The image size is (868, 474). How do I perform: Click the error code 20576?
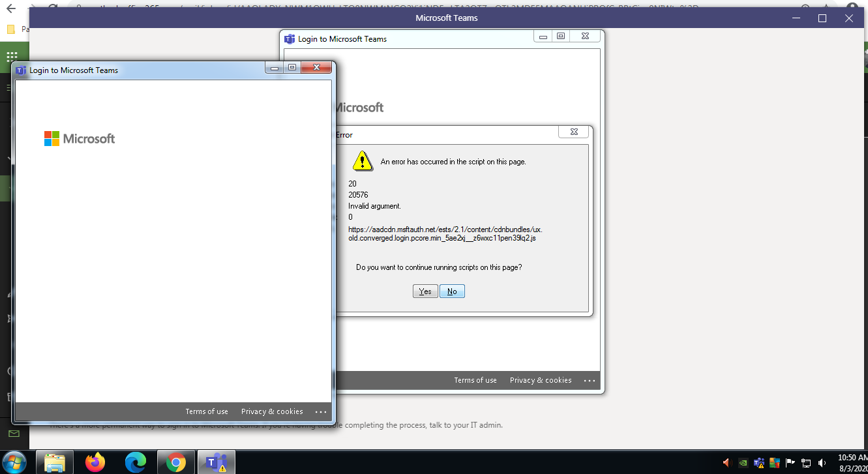[x=358, y=195]
